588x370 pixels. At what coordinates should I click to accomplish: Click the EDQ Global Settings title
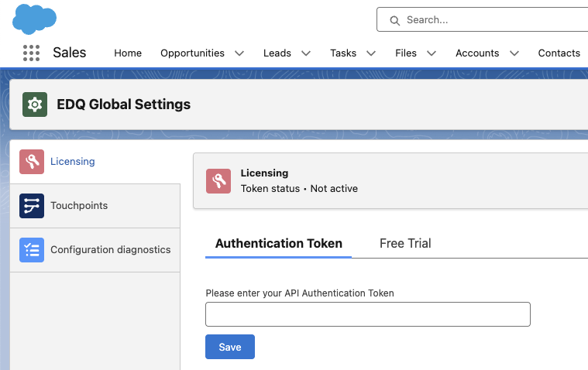coord(123,104)
